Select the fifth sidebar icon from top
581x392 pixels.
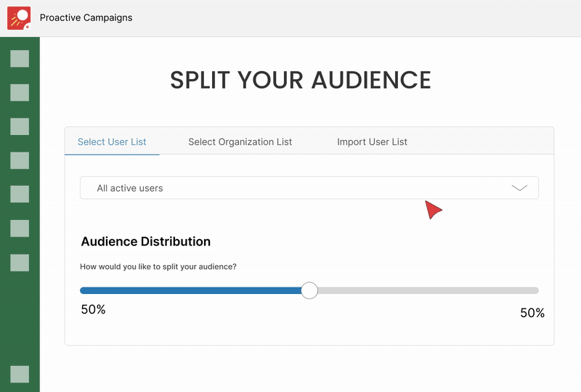pyautogui.click(x=20, y=194)
